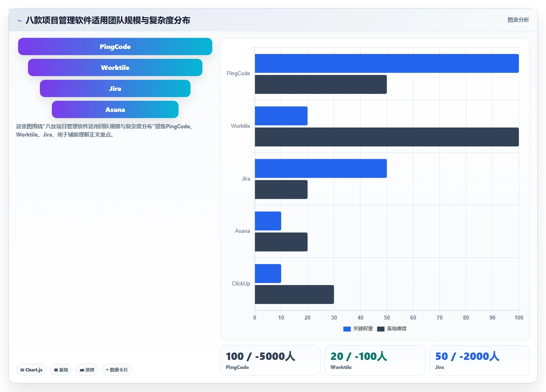Open the 100 / -5000人 PingCode card
Screen dimensions: 546x392
tap(270, 360)
